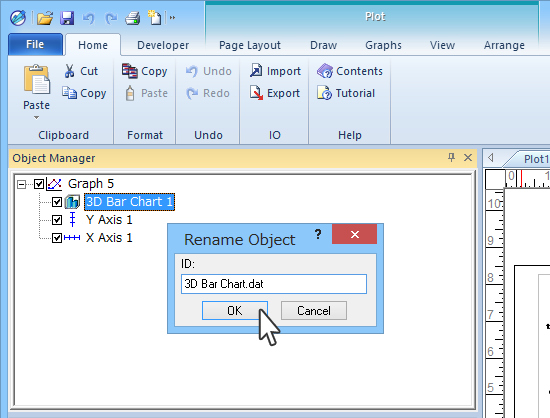The height and width of the screenshot is (418, 550).
Task: Open the Graphs ribbon tab
Action: [x=383, y=45]
